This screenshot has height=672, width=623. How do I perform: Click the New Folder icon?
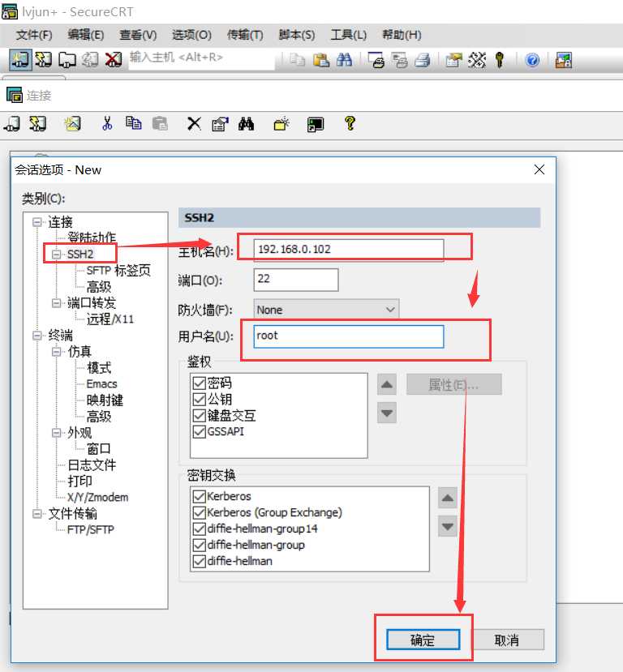pos(281,124)
